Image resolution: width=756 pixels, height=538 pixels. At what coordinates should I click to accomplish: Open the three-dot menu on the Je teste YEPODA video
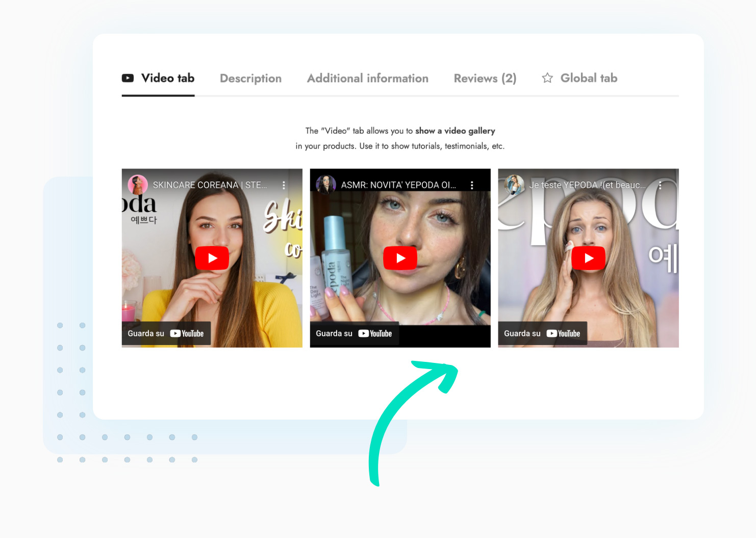pos(660,185)
